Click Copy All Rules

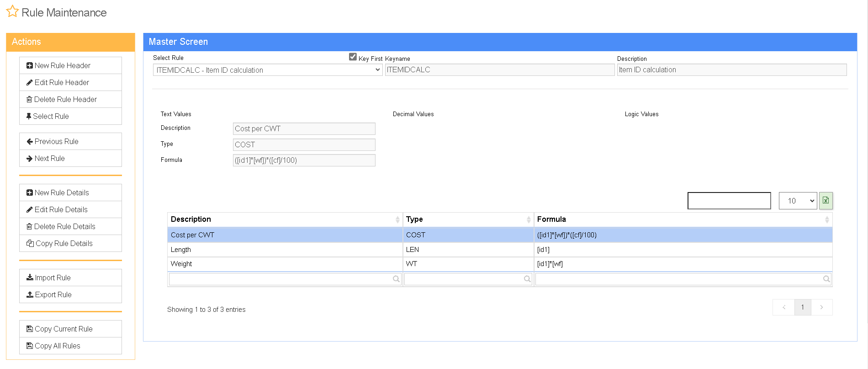click(x=70, y=346)
